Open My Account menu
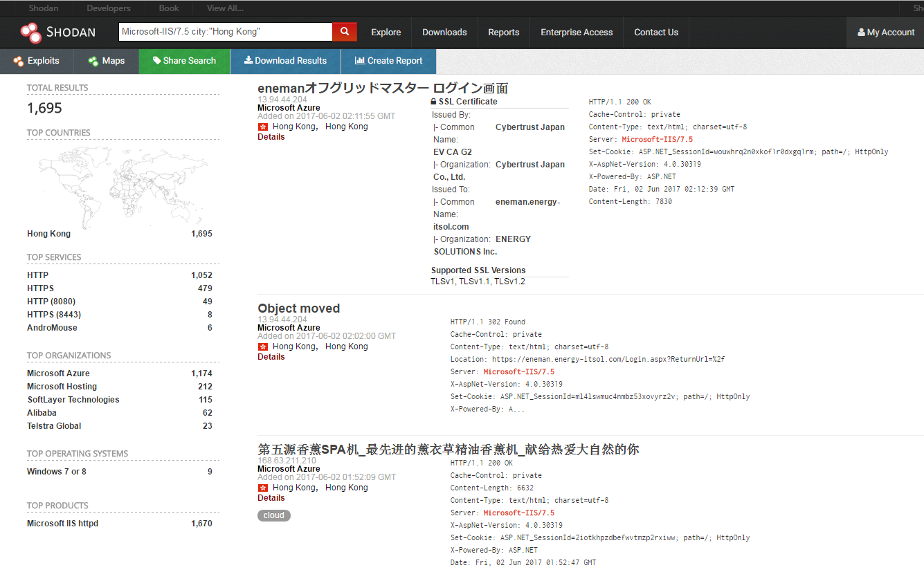Image resolution: width=924 pixels, height=572 pixels. [886, 32]
